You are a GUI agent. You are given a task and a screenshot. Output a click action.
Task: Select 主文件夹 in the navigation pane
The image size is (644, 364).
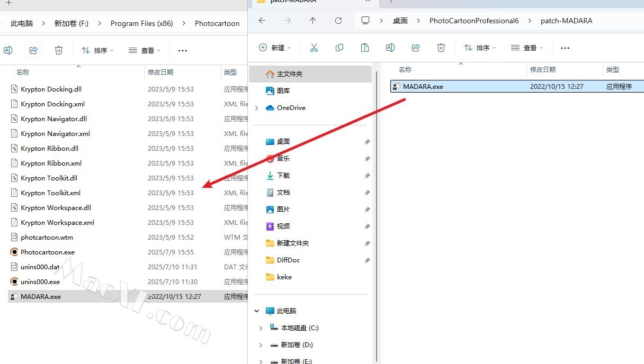[310, 74]
